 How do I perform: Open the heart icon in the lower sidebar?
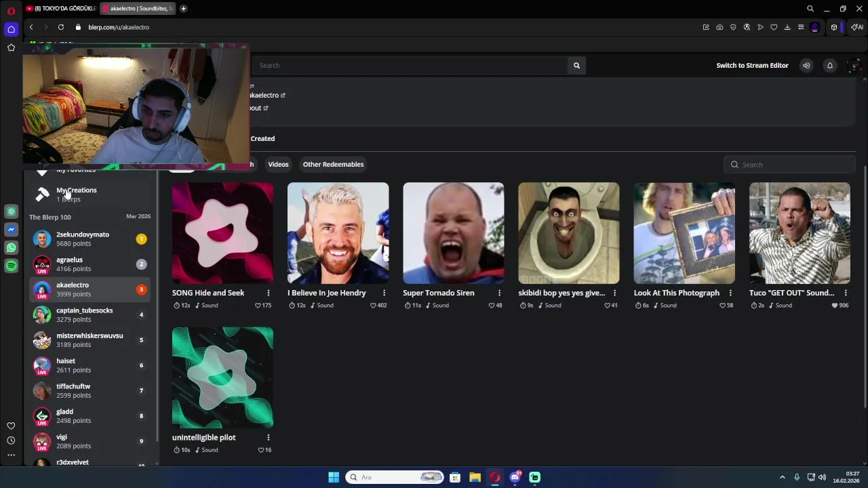[11, 426]
